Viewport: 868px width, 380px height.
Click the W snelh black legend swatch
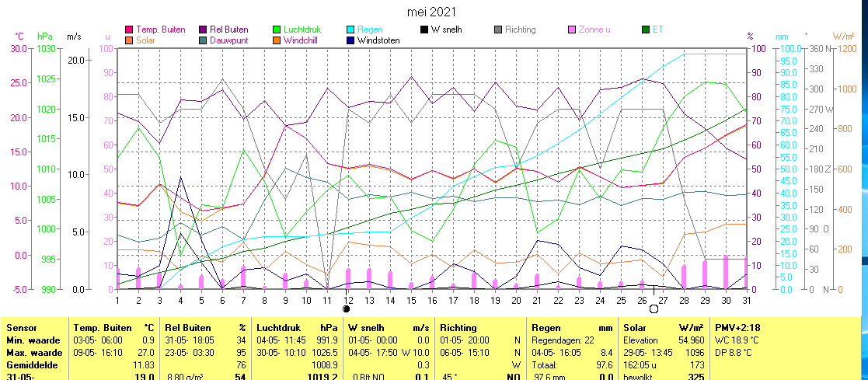pos(424,30)
